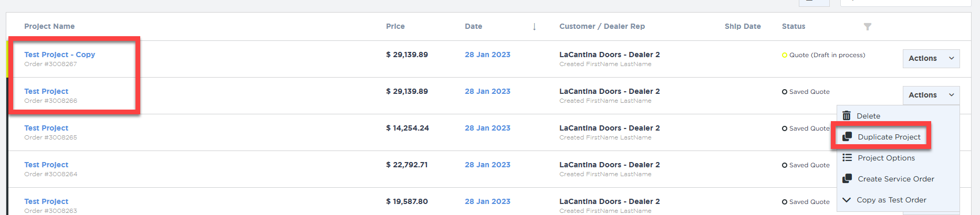Sort by Ship Date column header
The width and height of the screenshot is (980, 215).
pos(743,26)
